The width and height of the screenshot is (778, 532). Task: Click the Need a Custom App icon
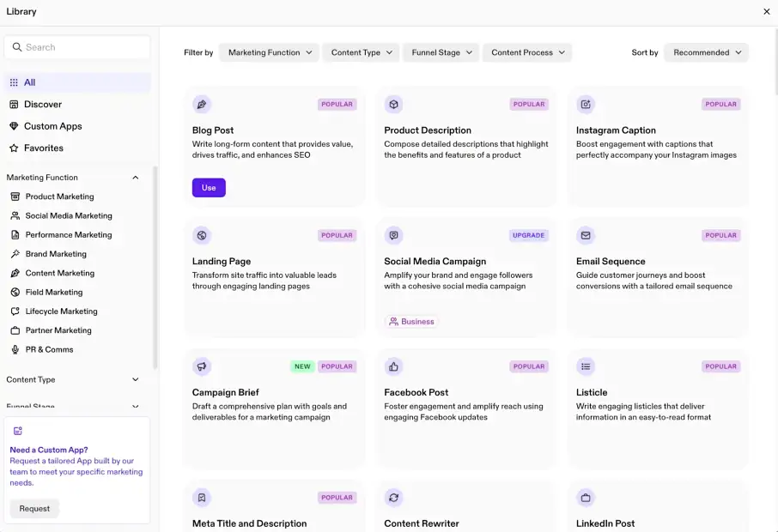click(x=18, y=431)
